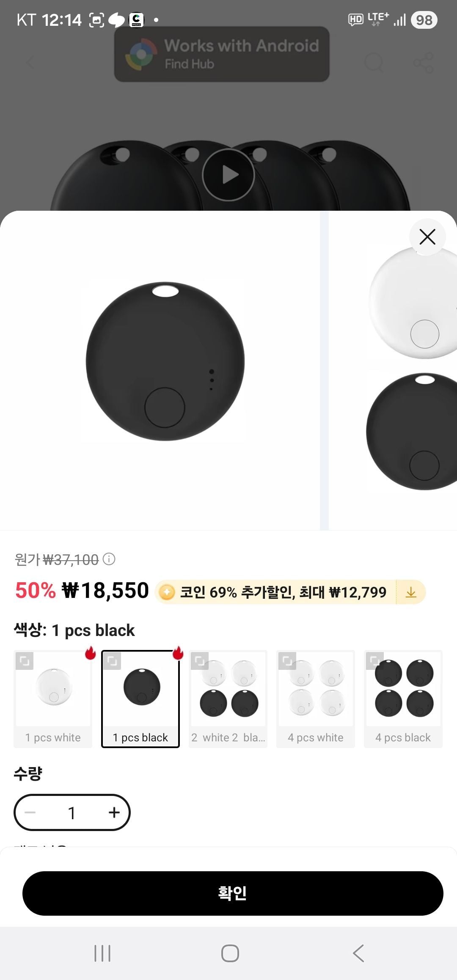Viewport: 457px width, 980px height.
Task: Play the product video
Action: pyautogui.click(x=228, y=175)
